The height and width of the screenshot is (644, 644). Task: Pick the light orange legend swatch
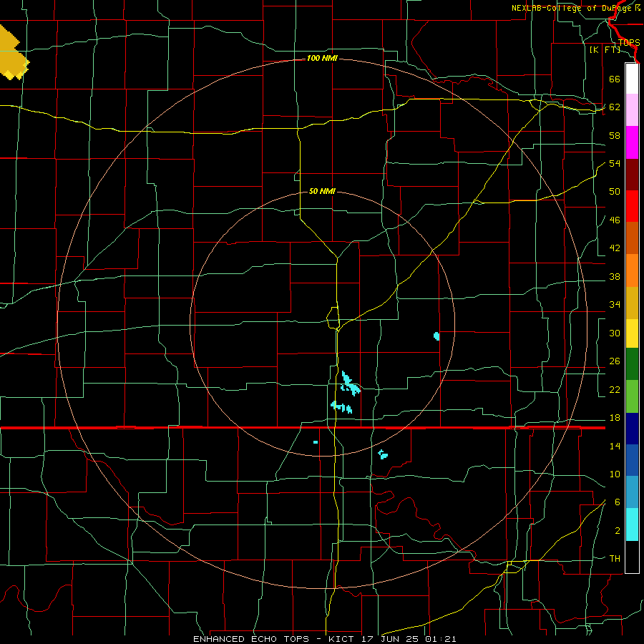click(x=632, y=270)
